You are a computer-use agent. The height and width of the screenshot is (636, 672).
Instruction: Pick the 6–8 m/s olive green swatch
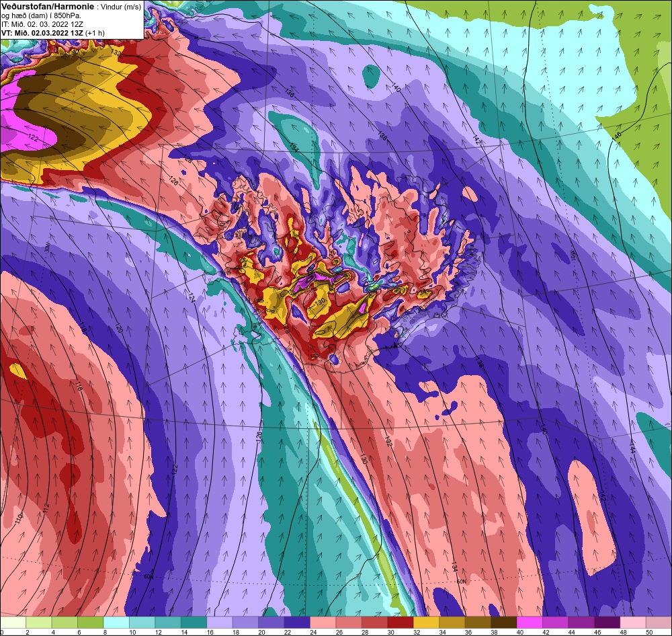click(x=91, y=623)
